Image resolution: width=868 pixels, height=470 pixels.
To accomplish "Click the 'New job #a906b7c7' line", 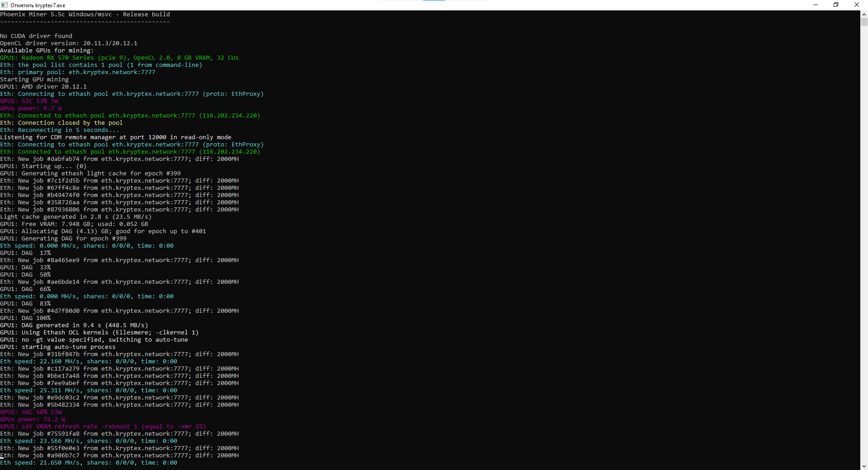I will pyautogui.click(x=119, y=456).
